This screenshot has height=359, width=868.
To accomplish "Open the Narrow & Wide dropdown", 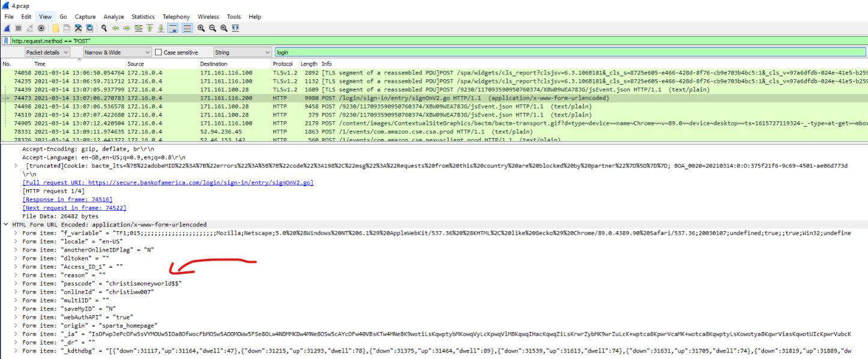I will 116,53.
